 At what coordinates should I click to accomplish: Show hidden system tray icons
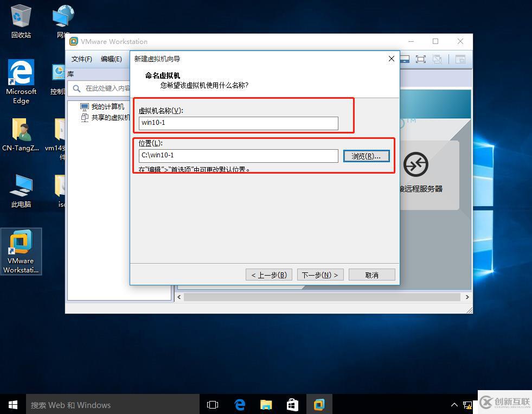tap(454, 404)
